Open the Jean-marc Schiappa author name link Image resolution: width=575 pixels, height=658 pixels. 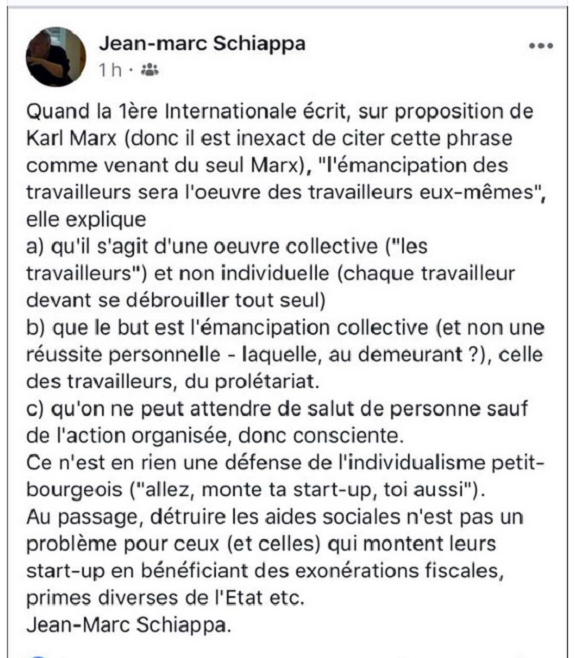point(202,43)
